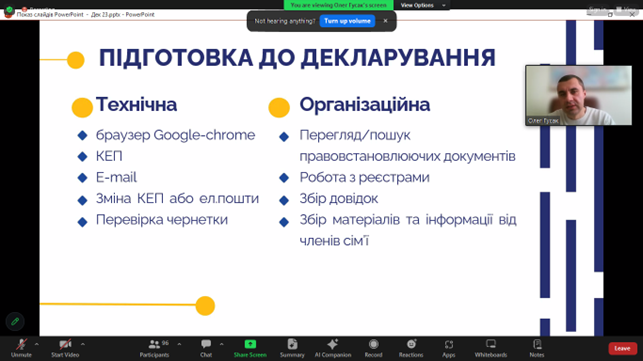Open the Chat panel

click(x=206, y=348)
